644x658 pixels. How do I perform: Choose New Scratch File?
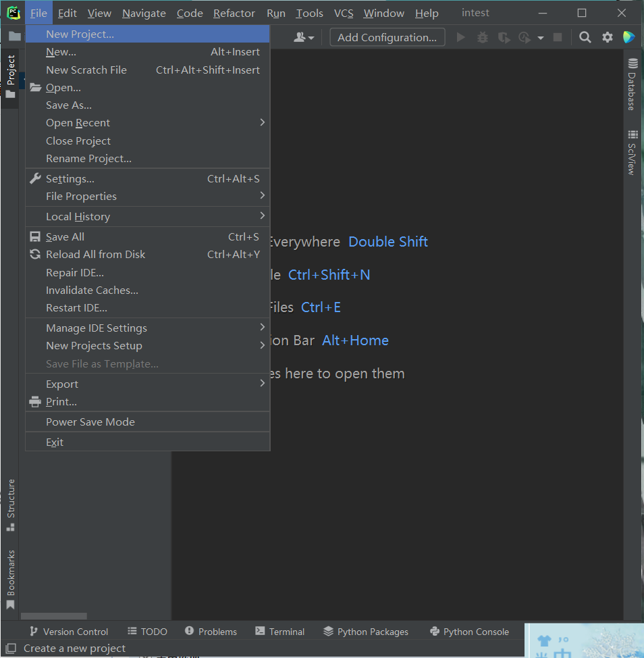pyautogui.click(x=147, y=70)
